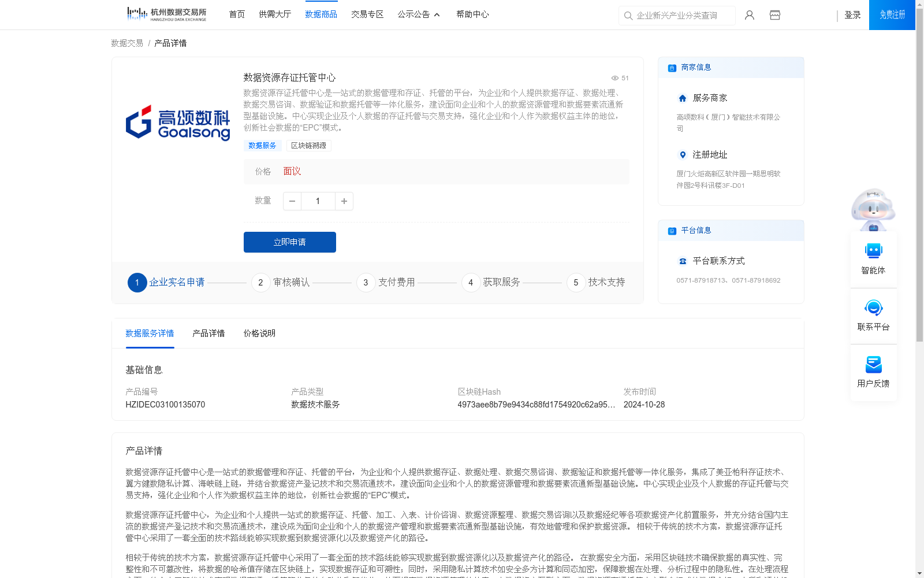Click the 立即申请 button

click(x=290, y=242)
